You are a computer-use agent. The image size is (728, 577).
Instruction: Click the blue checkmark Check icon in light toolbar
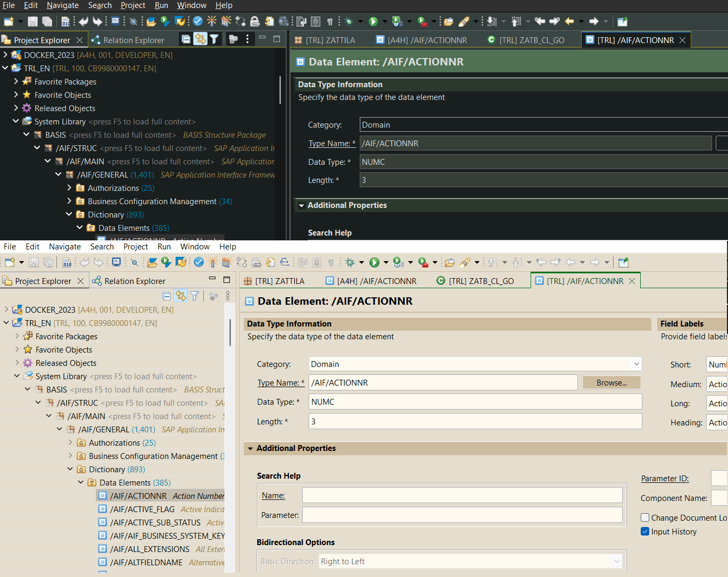(198, 262)
